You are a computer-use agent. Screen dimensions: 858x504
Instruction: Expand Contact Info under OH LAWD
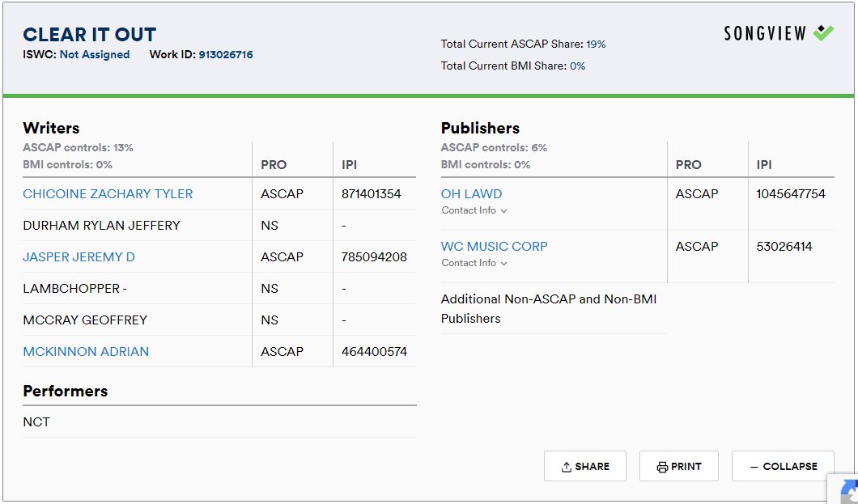[x=474, y=210]
